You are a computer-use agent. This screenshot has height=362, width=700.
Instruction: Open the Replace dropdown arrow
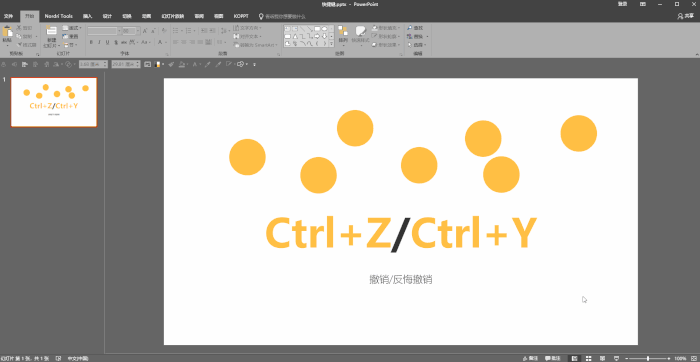tap(427, 37)
